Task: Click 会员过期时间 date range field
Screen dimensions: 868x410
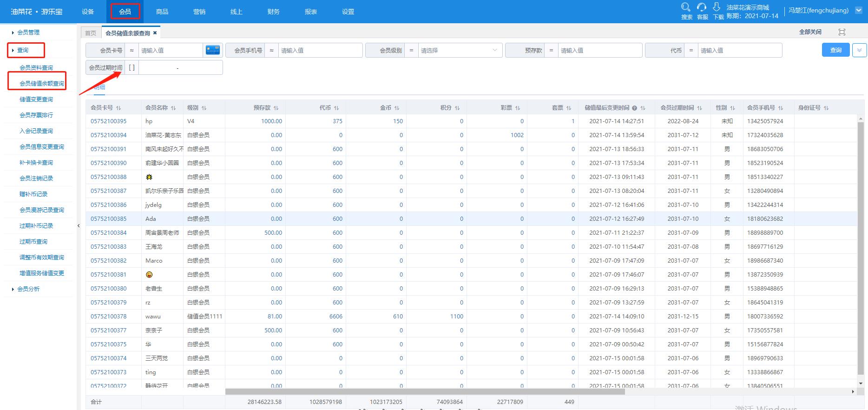Action: click(180, 67)
